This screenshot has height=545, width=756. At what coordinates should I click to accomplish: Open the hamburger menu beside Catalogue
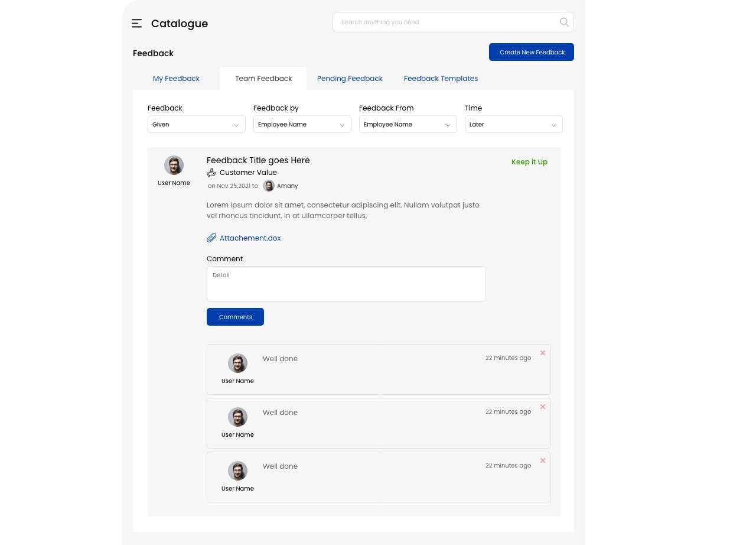click(x=136, y=24)
